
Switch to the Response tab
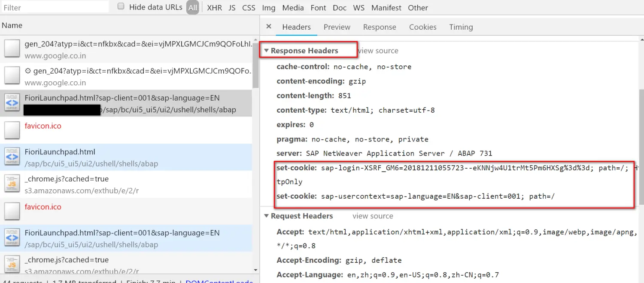point(380,27)
